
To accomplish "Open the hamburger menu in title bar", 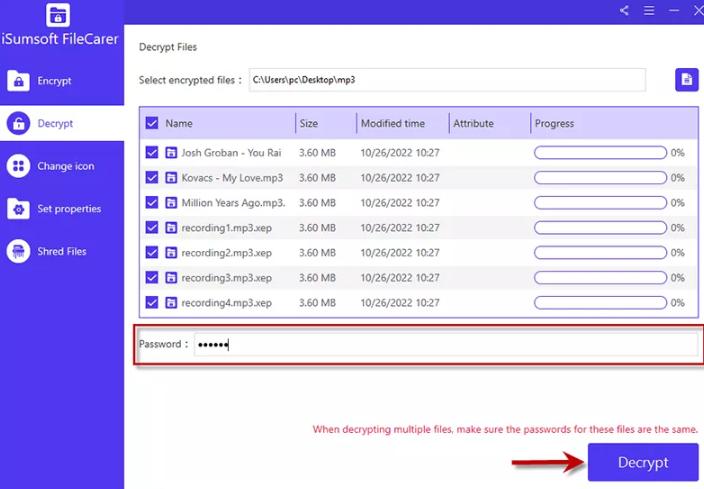I will point(649,10).
